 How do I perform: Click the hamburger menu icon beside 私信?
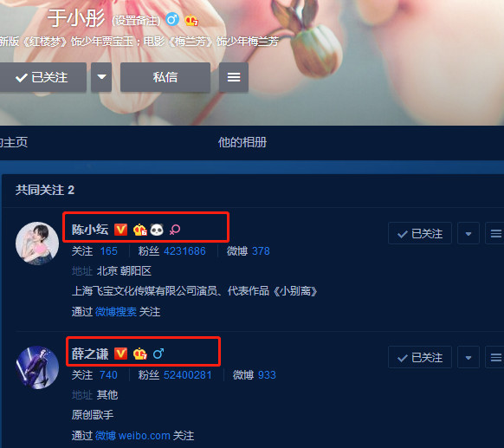(x=234, y=77)
